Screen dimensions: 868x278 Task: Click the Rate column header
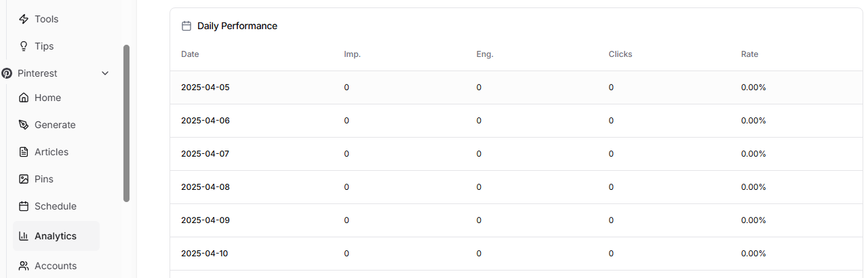749,54
